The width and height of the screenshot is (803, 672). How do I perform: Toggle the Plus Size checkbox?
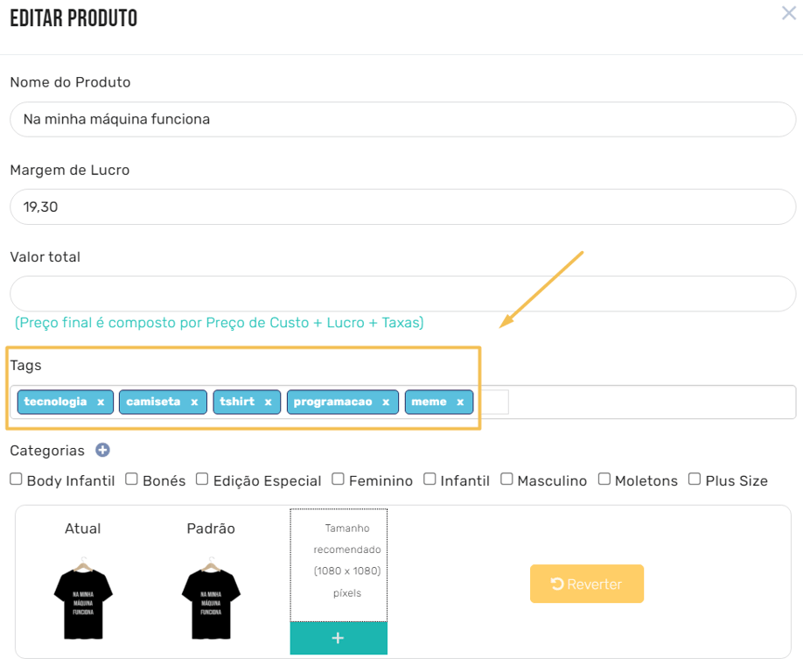pyautogui.click(x=695, y=479)
